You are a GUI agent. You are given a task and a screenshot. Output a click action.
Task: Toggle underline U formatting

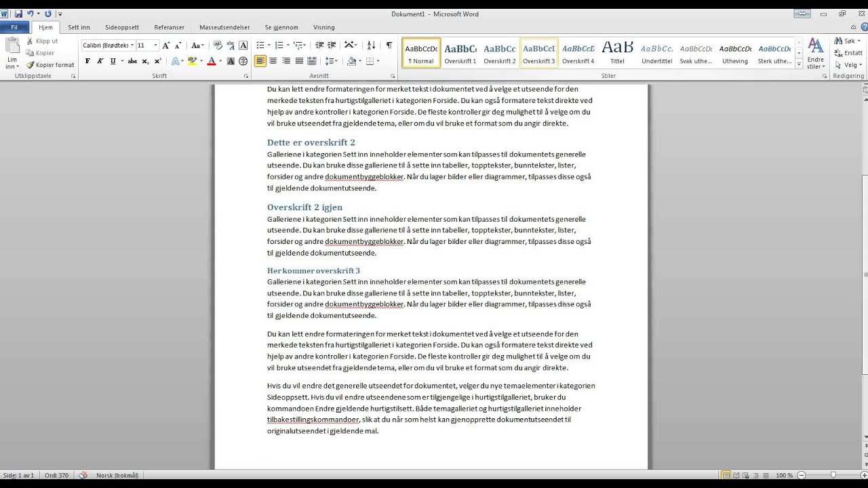[113, 61]
